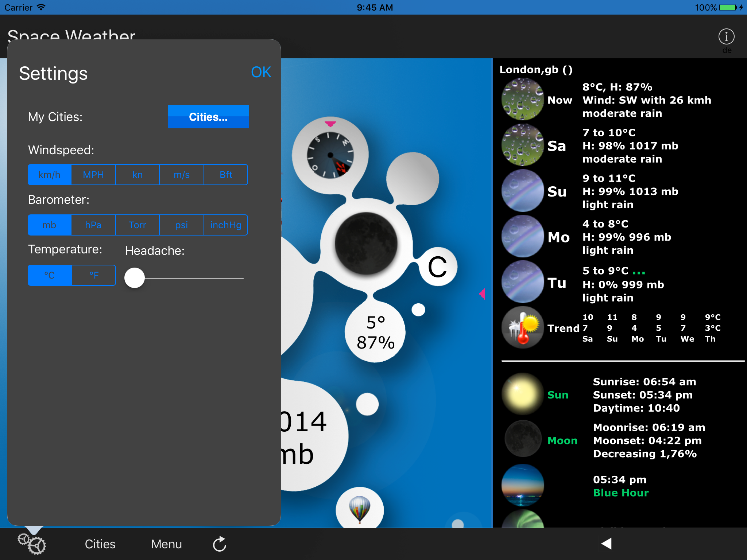
Task: Open Cities in bottom toolbar
Action: tap(100, 544)
